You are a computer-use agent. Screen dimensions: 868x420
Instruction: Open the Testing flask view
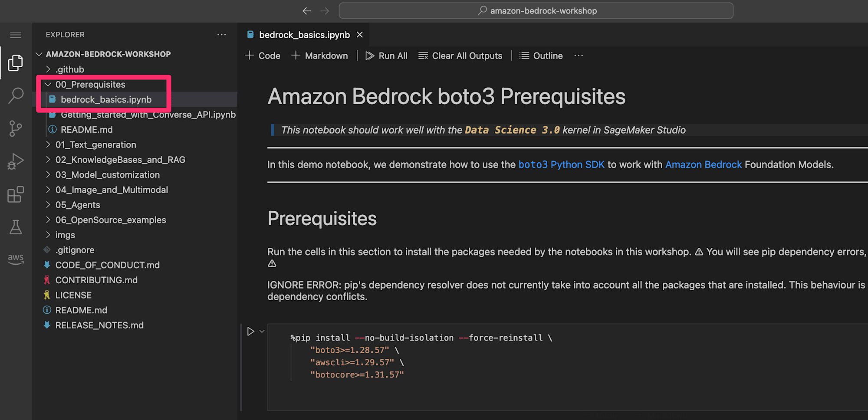[x=16, y=227]
